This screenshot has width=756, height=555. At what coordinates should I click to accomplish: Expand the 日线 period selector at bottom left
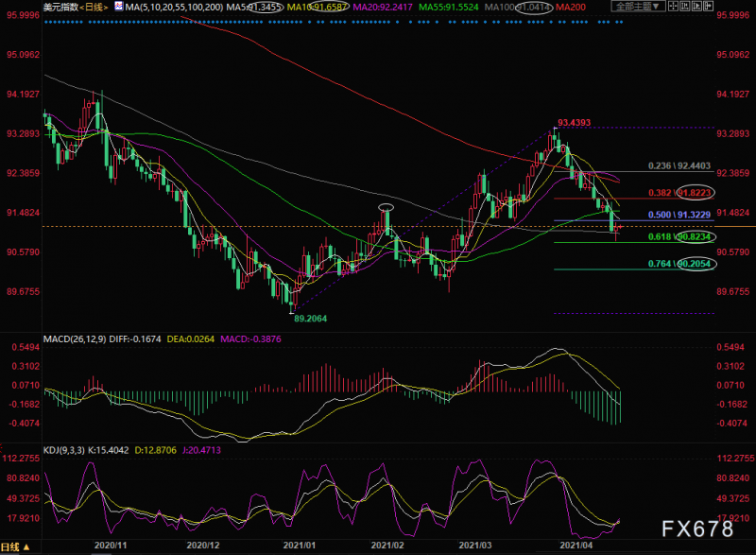pyautogui.click(x=15, y=546)
